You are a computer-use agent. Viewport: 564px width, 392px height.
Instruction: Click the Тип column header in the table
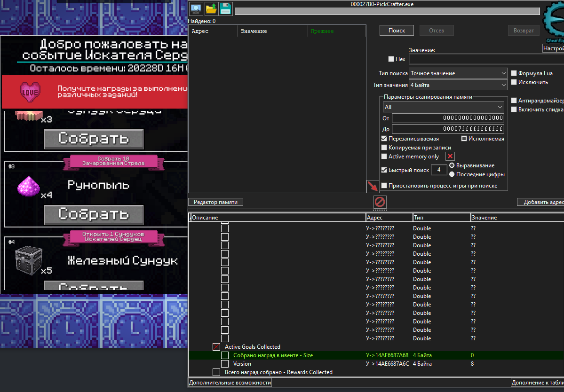(x=442, y=218)
